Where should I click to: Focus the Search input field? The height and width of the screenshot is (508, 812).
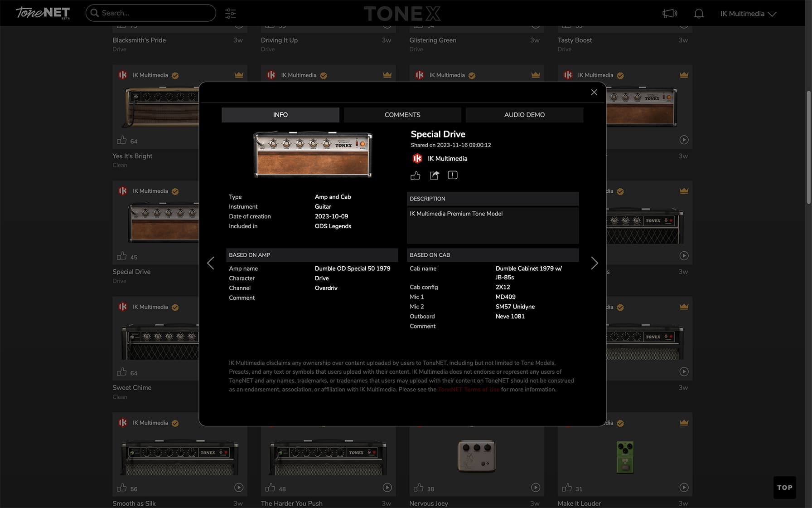pyautogui.click(x=154, y=13)
